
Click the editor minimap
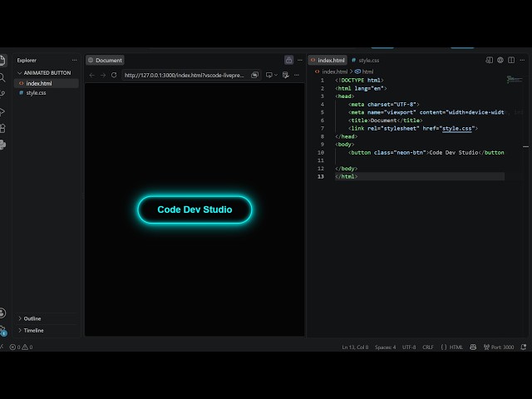pos(515,80)
